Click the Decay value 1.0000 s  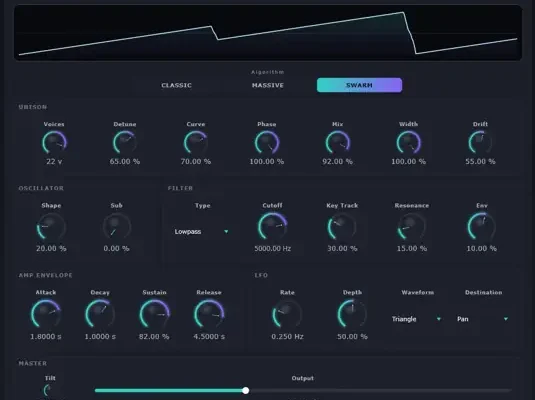(100, 337)
